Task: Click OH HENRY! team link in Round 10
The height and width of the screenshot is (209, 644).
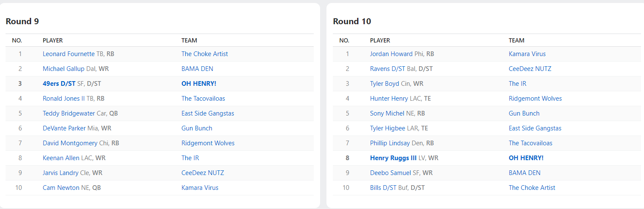Action: click(x=526, y=158)
